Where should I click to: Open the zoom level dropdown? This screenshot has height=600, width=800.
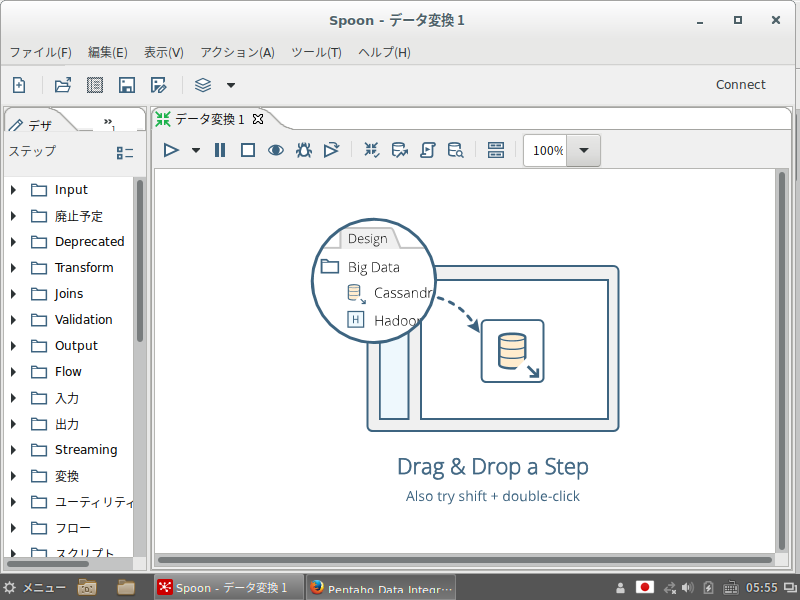pyautogui.click(x=585, y=150)
